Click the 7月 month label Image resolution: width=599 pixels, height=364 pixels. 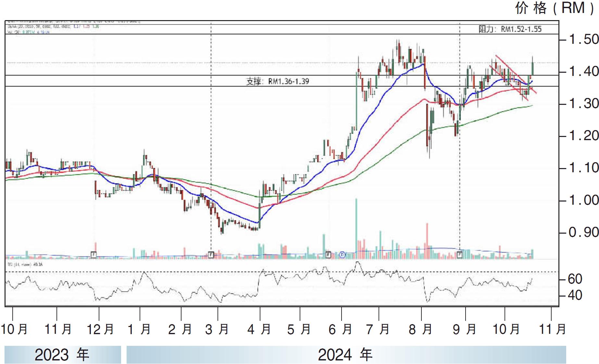click(378, 329)
